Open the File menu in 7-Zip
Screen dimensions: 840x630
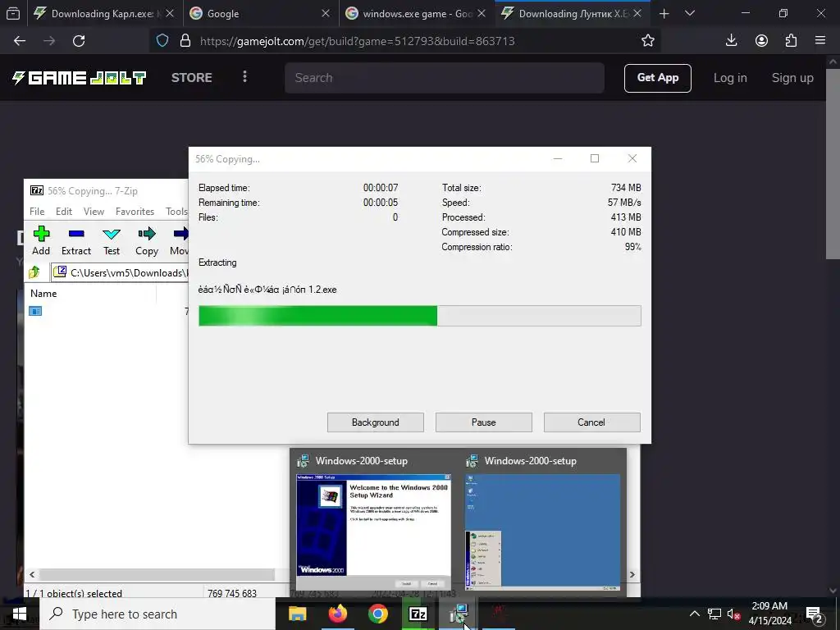[37, 212]
